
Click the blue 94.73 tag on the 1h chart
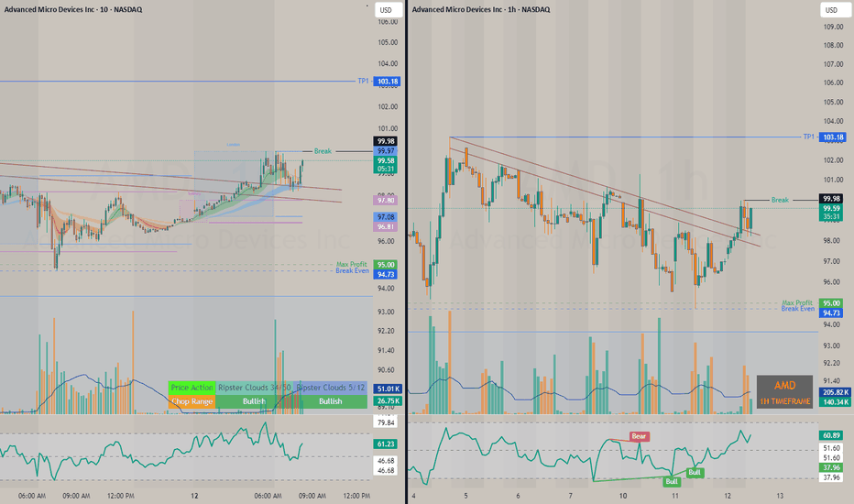point(831,312)
